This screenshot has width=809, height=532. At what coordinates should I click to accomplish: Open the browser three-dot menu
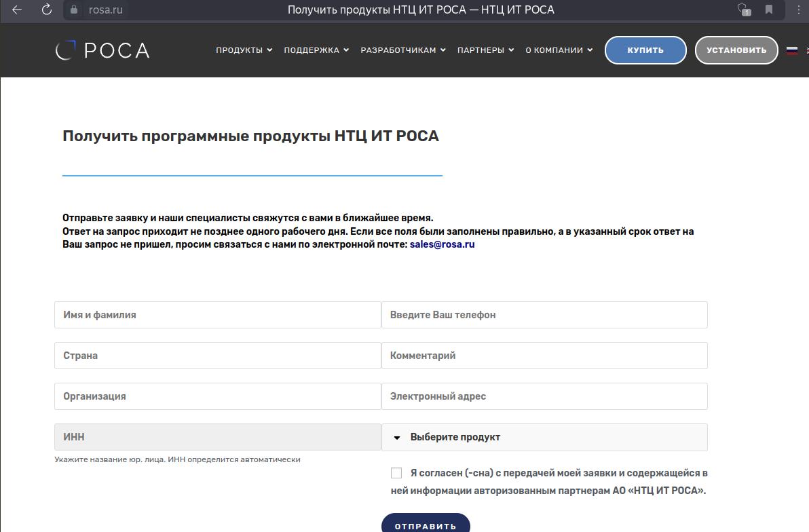(x=799, y=9)
